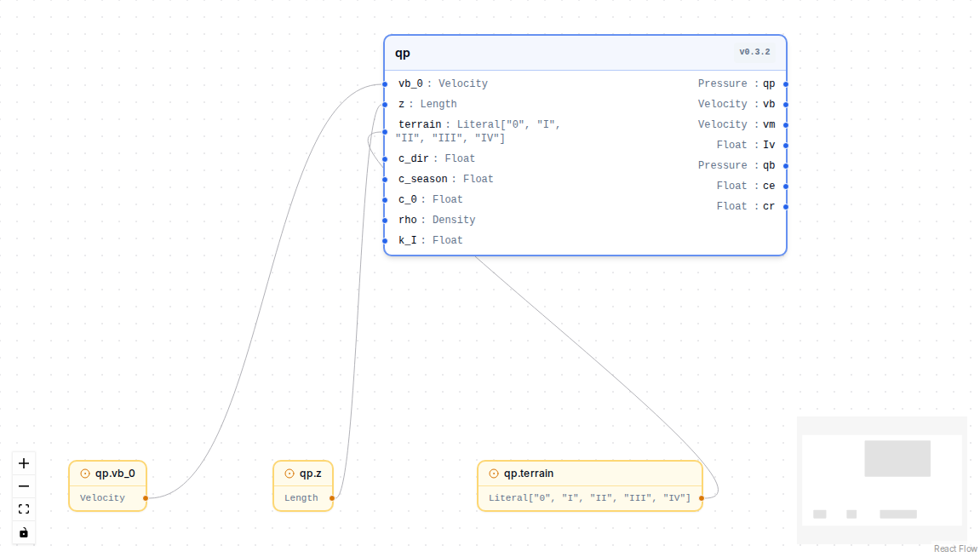980x557 pixels.
Task: Click the circle icon on qp.z node
Action: click(289, 474)
